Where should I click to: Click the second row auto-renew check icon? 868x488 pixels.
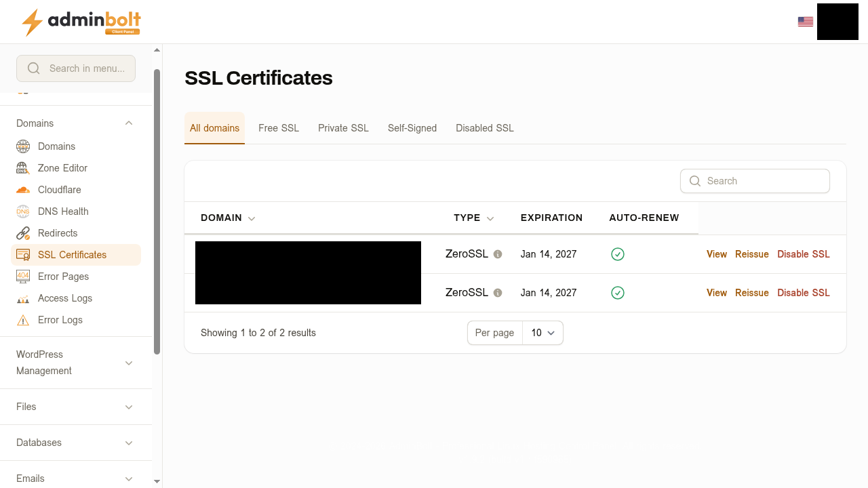(x=617, y=293)
